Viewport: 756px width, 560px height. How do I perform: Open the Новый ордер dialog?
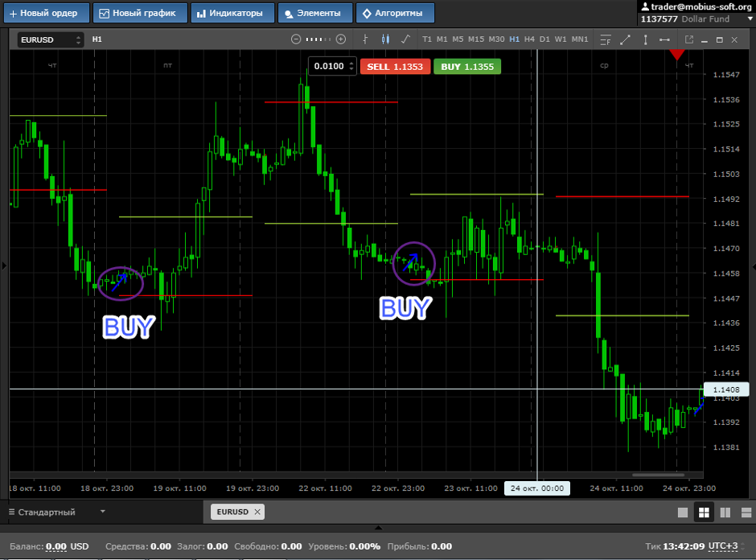47,13
